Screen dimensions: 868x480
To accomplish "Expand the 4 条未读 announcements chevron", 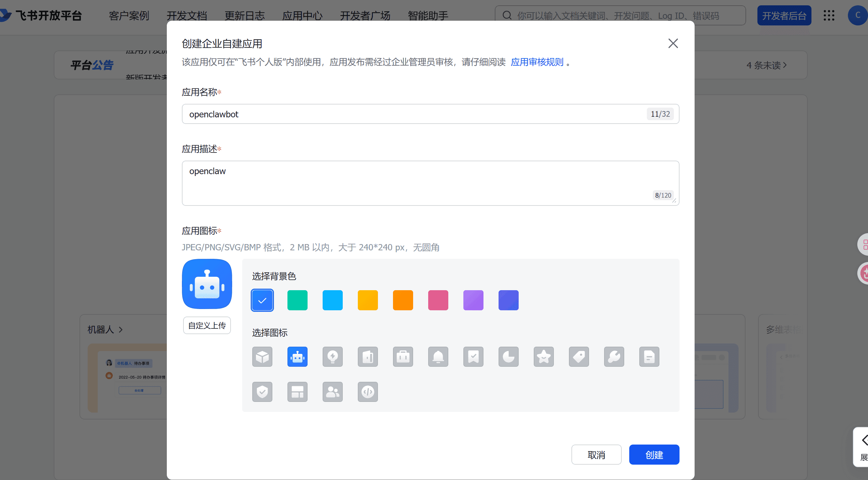I will [785, 65].
